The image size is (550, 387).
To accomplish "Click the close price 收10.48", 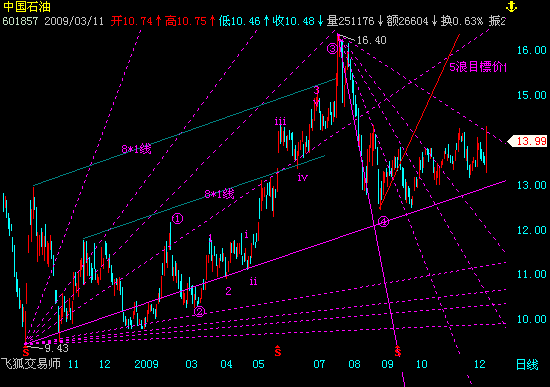I will (x=294, y=21).
